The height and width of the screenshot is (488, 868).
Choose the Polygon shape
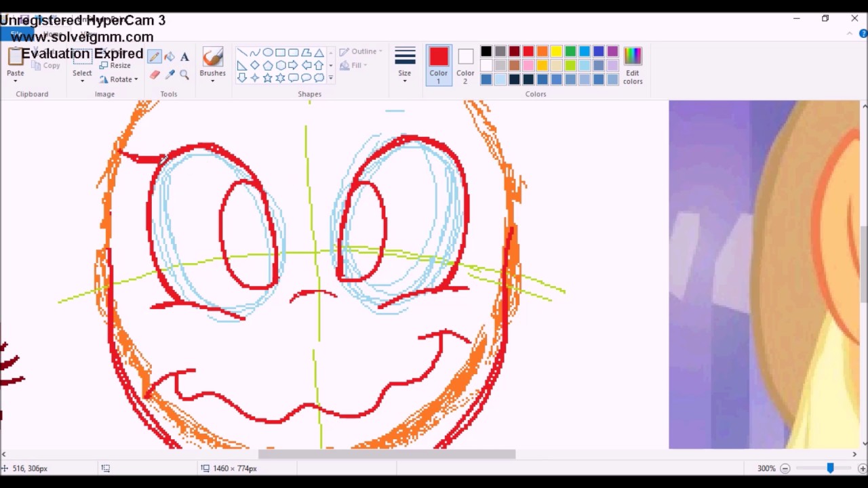306,52
